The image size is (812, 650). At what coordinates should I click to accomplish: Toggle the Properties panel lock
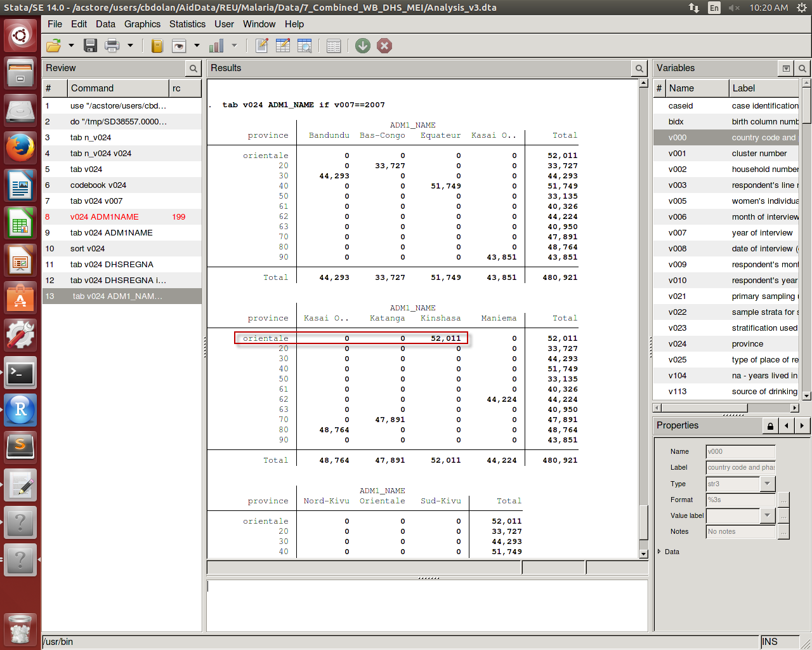point(770,426)
